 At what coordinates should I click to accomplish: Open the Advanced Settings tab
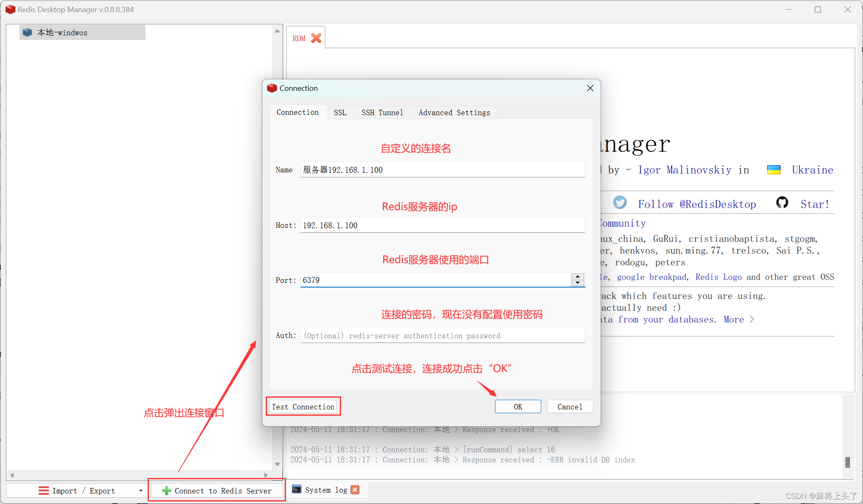coord(454,112)
